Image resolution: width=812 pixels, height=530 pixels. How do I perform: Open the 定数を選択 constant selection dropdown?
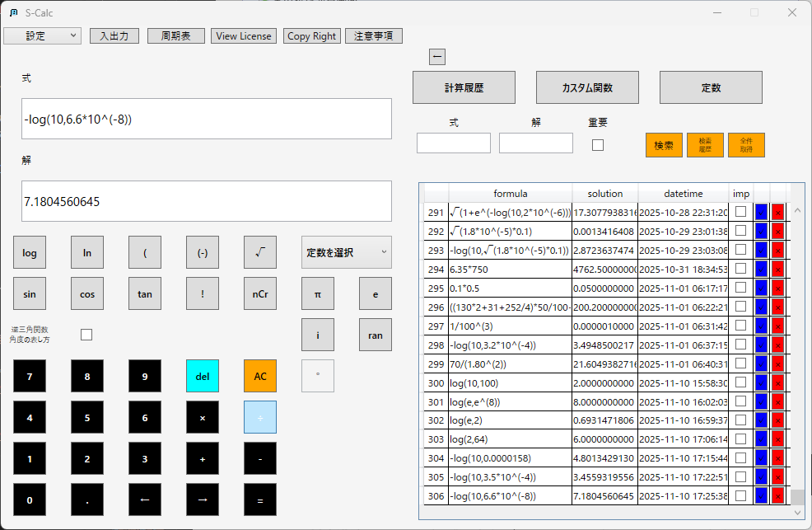tap(346, 252)
